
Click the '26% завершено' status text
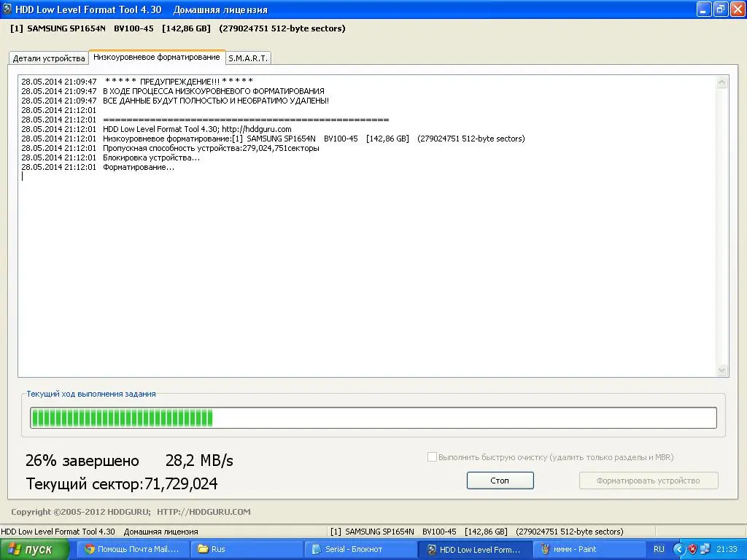point(82,461)
